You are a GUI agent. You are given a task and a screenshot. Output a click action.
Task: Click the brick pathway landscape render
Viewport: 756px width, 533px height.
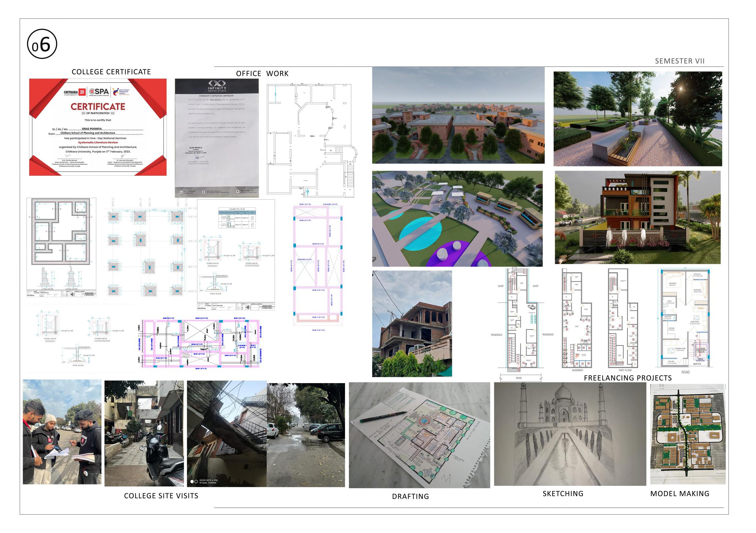click(637, 119)
